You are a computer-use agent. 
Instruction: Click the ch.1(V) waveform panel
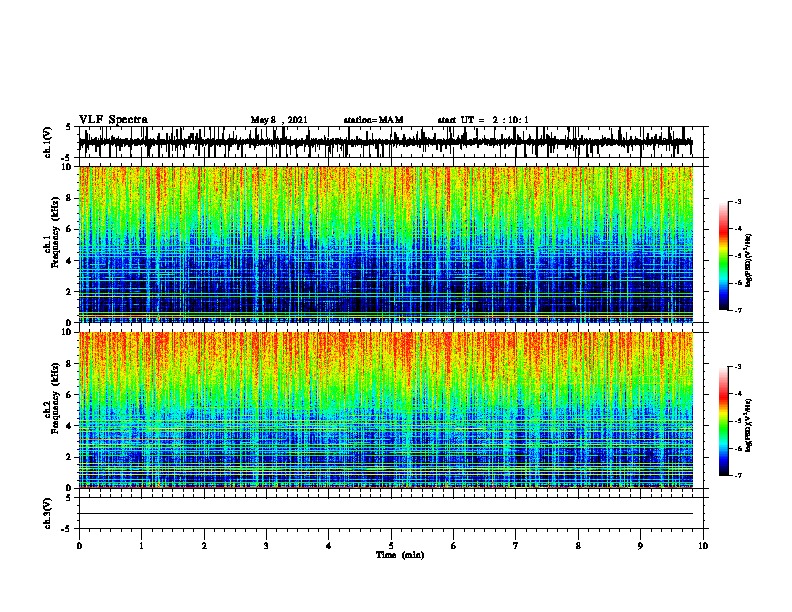point(391,142)
